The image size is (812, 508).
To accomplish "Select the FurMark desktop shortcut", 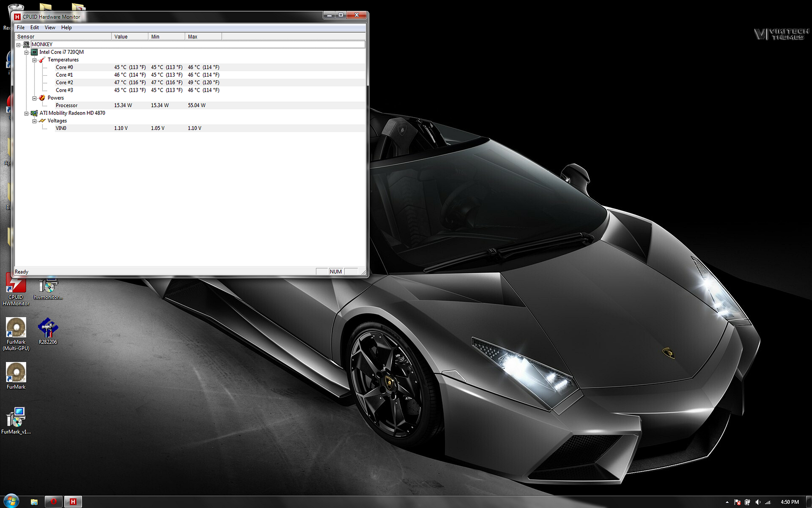I will (16, 376).
